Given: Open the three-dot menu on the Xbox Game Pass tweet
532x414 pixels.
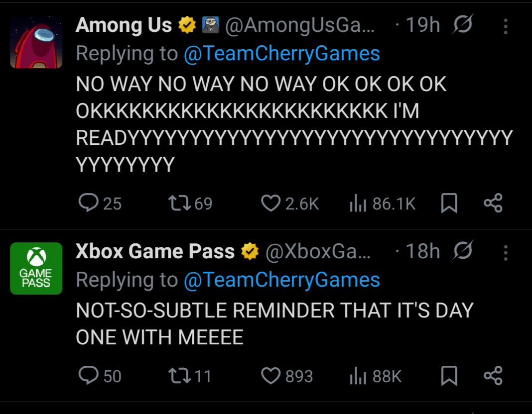Looking at the screenshot, I should 506,253.
